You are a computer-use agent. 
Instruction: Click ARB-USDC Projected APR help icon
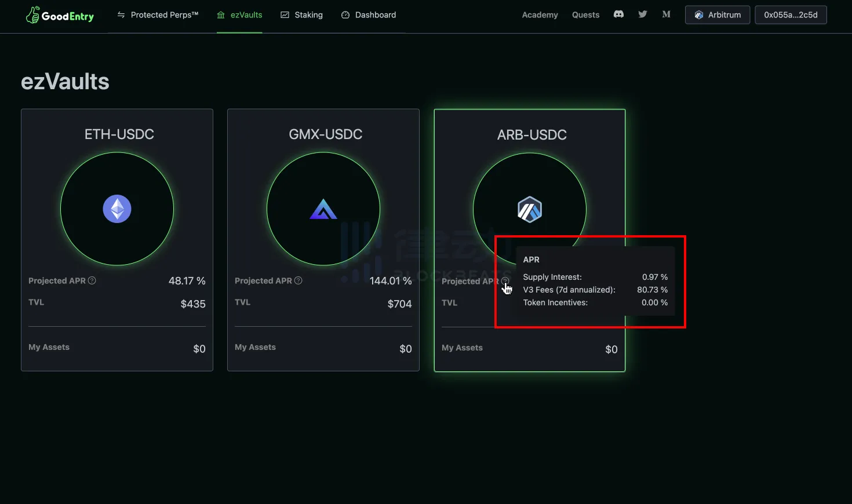point(505,281)
